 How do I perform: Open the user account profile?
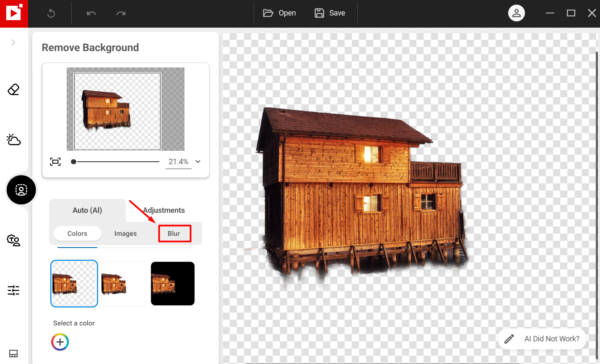(517, 13)
